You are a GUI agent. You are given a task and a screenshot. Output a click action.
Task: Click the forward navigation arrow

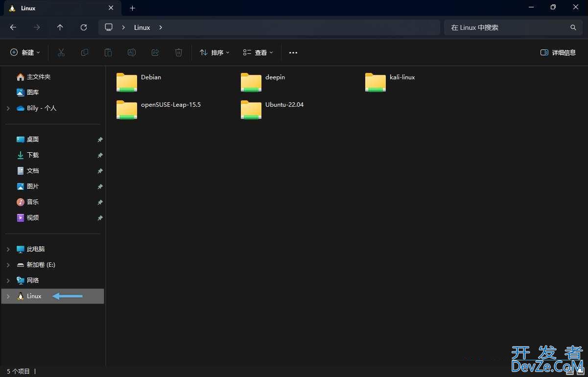coord(37,27)
